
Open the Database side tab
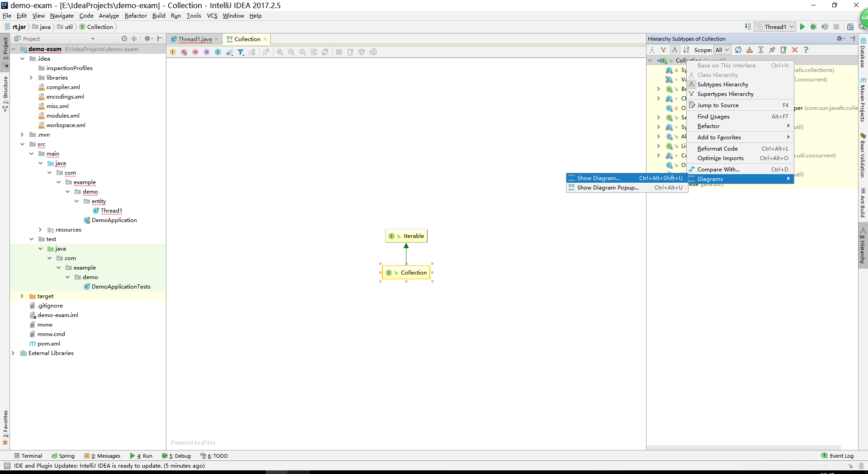(x=863, y=53)
